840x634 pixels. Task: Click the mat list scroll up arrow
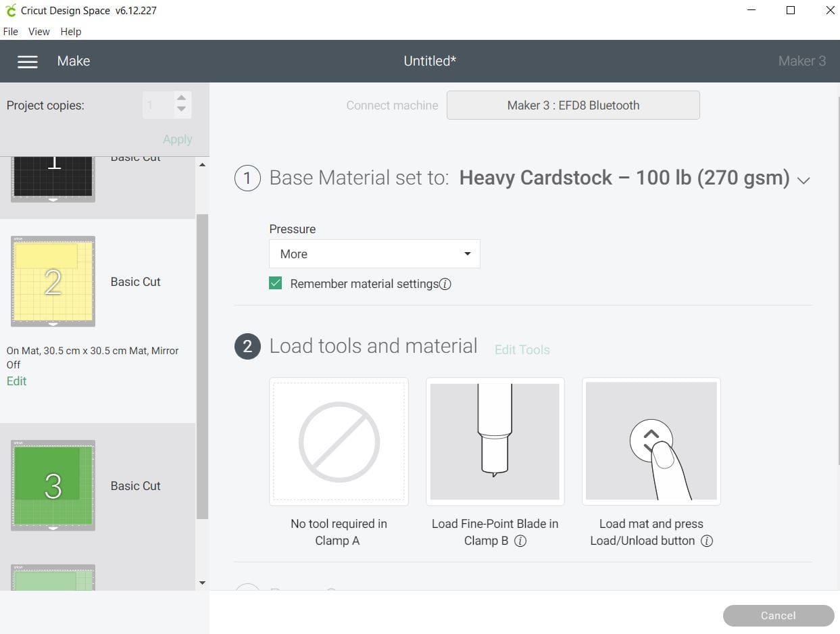pyautogui.click(x=202, y=165)
